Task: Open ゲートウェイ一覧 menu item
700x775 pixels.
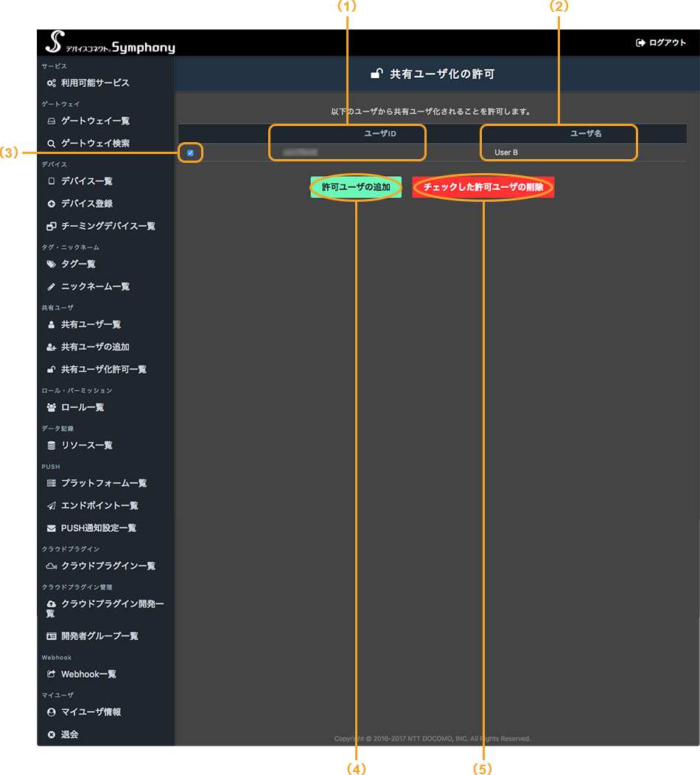Action: tap(95, 121)
